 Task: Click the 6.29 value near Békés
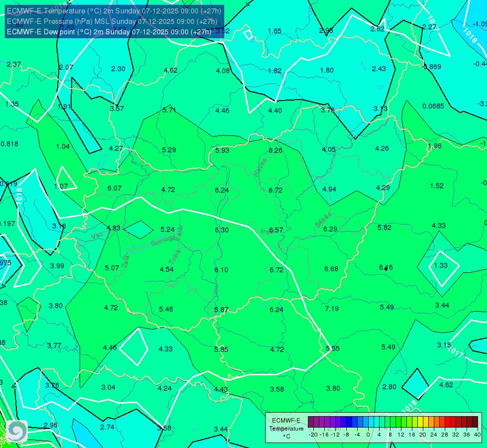[x=330, y=229]
